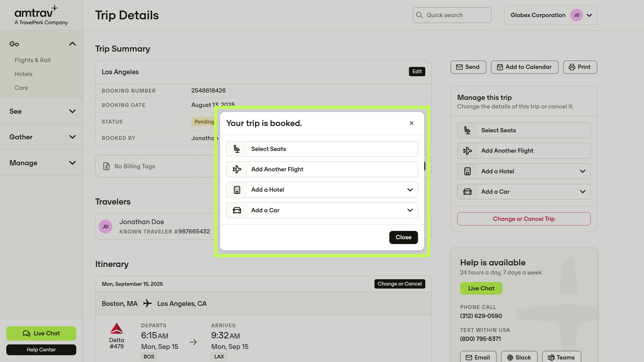This screenshot has width=644, height=362.
Task: Click Change or Cancel in the itinerary header
Action: tap(400, 284)
